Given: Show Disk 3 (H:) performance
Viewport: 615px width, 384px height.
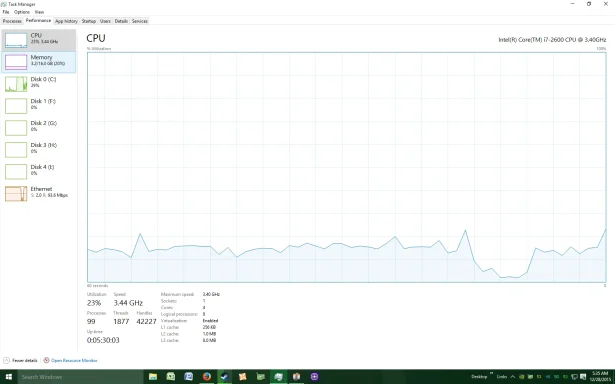Looking at the screenshot, I should click(x=38, y=150).
